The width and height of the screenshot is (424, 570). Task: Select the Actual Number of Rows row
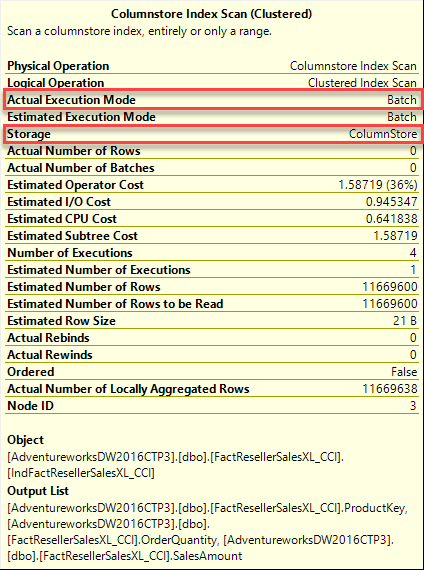click(212, 151)
